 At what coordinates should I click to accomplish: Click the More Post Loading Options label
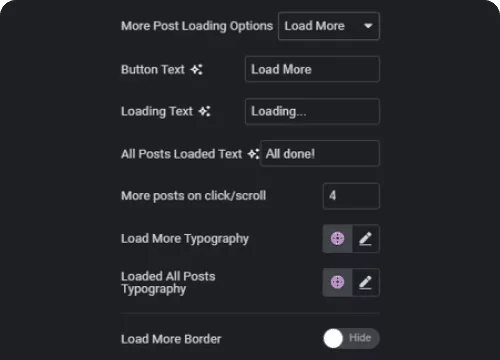point(197,26)
